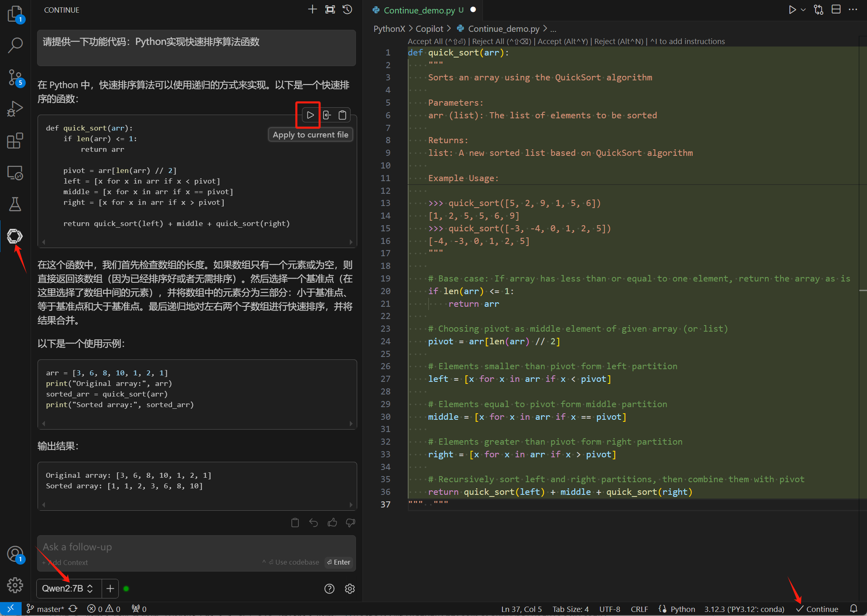Focus the Ask a follow-up input
The image size is (867, 616).
point(196,547)
